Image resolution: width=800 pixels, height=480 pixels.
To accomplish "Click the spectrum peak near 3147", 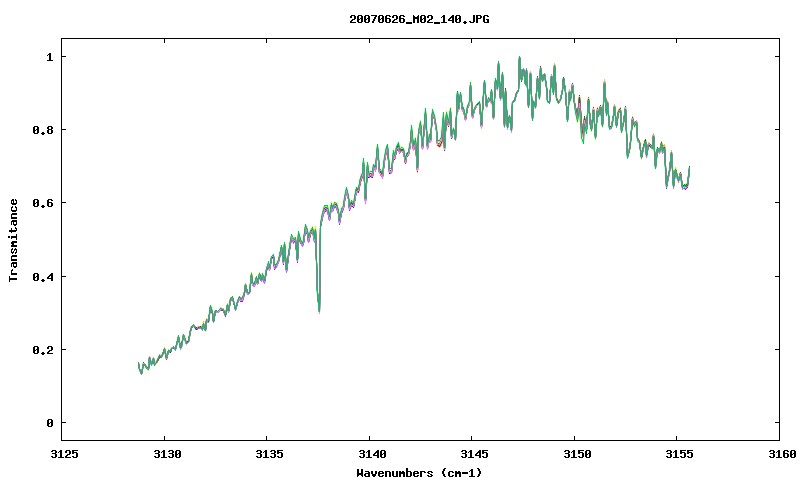I will click(519, 58).
